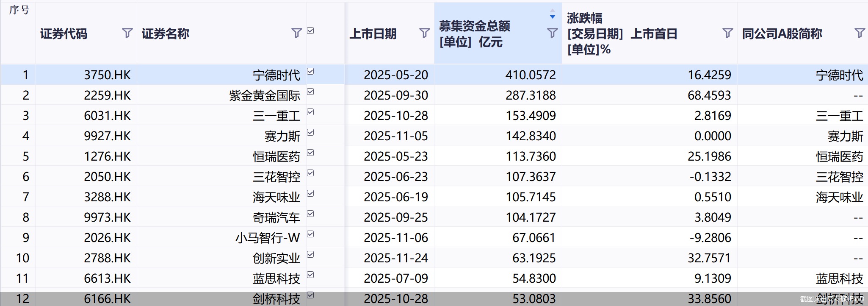Uncheck the 小马智行-W row checkbox
The width and height of the screenshot is (868, 306).
tap(310, 234)
